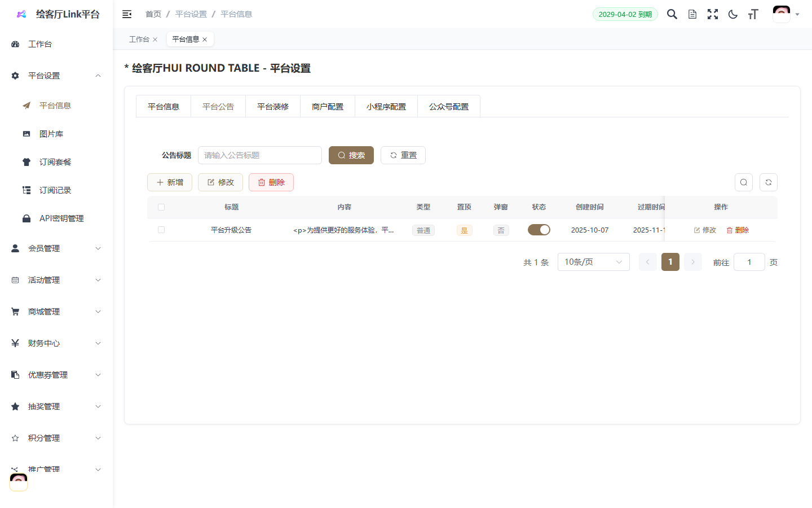Select the 平台公告 settings tab
Viewport: 812px width, 508px height.
click(218, 106)
